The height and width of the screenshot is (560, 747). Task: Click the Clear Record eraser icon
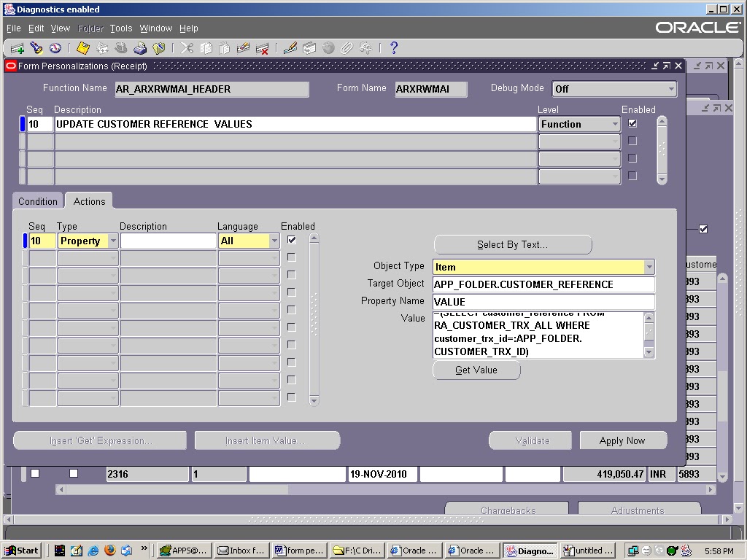tap(243, 48)
